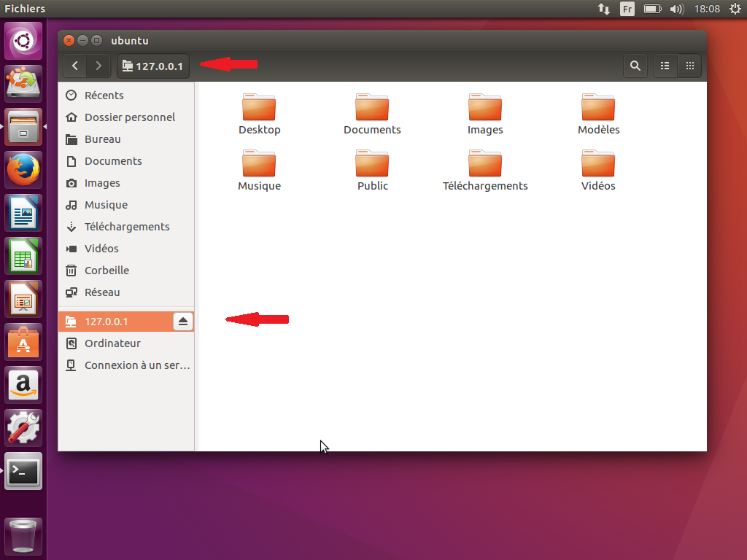Select the Desktop folder
The height and width of the screenshot is (560, 747).
[x=259, y=107]
